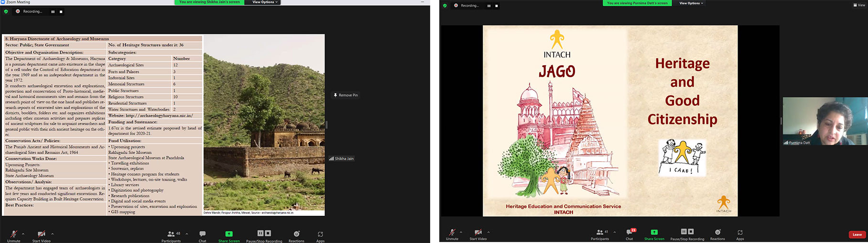Click the Recording... label in left window
Viewport: 868px width, 243px height.
(x=33, y=11)
